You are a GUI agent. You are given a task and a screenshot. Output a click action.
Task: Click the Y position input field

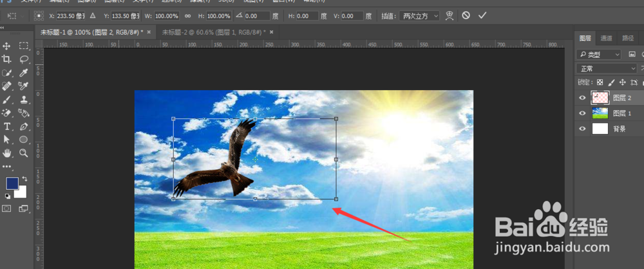click(126, 16)
